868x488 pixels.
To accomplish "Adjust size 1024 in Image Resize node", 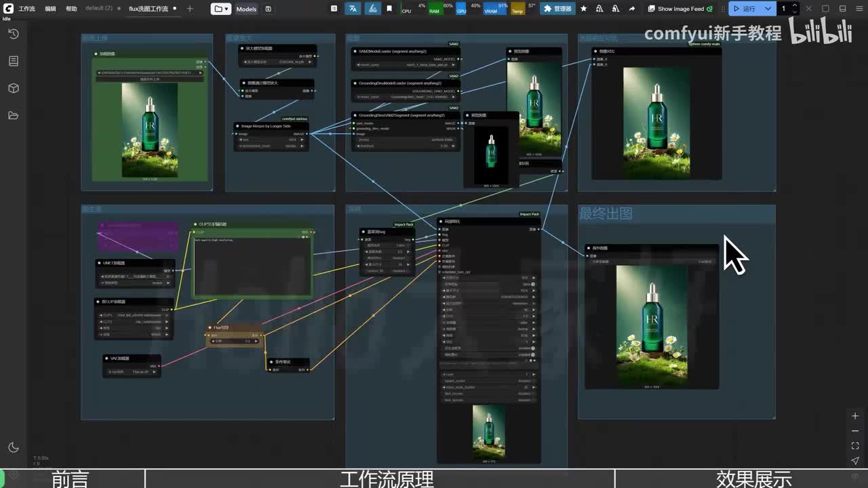I will [271, 140].
